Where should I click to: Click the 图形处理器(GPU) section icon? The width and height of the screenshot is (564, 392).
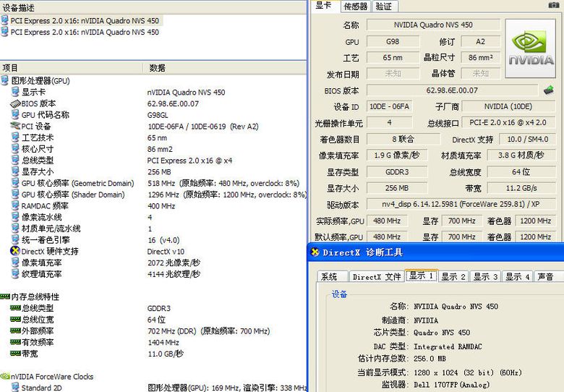tap(4, 80)
